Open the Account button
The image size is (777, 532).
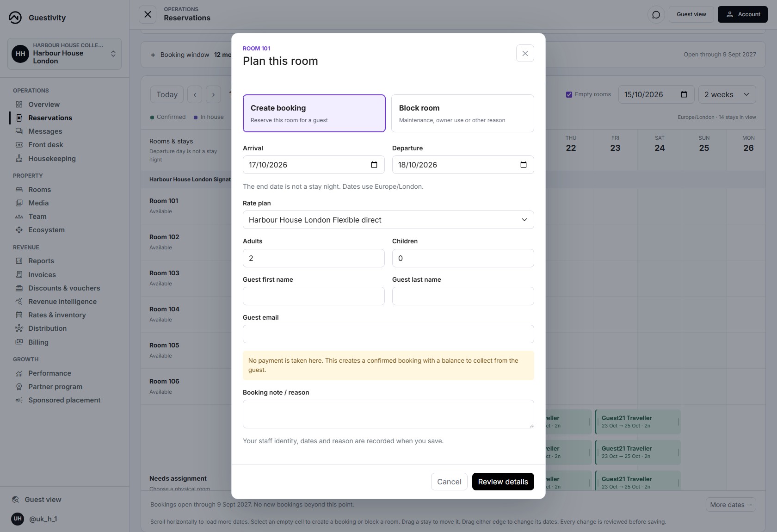742,14
